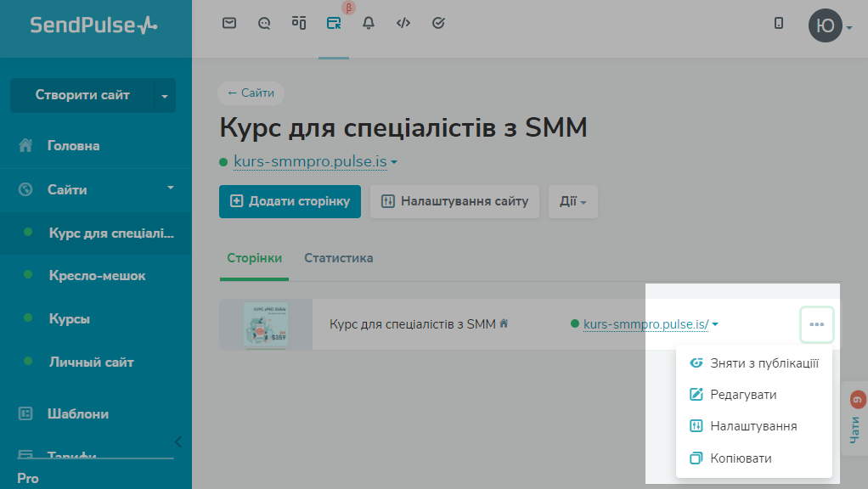868x489 pixels.
Task: Switch to the Статистика tab
Action: (339, 258)
